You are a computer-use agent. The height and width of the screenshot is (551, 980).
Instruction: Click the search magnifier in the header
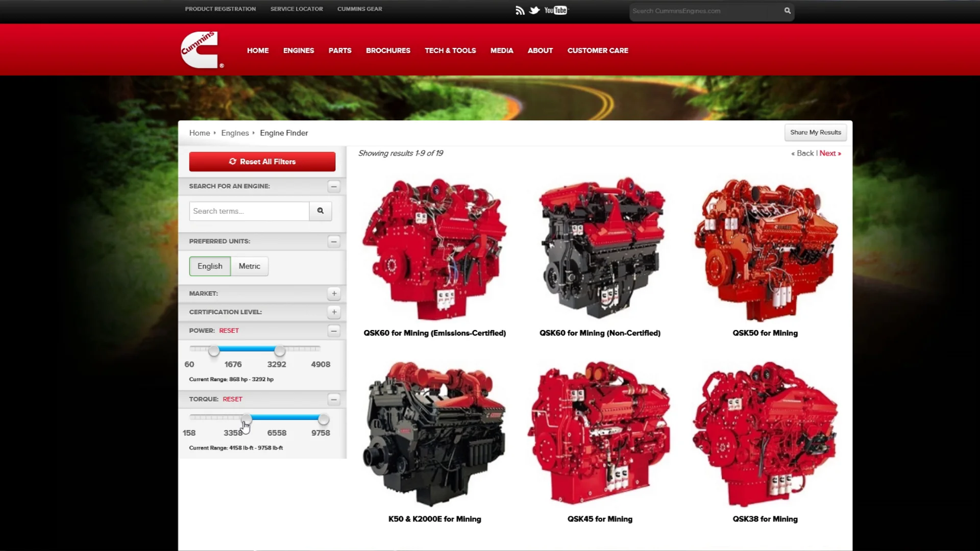[787, 11]
